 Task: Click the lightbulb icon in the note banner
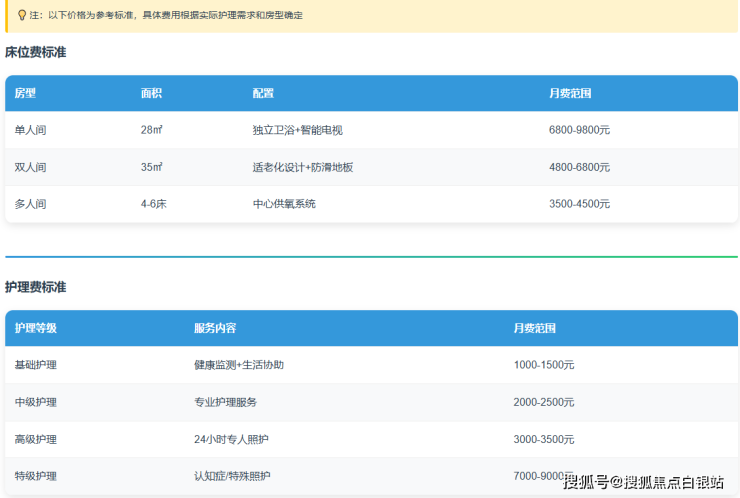[22, 15]
